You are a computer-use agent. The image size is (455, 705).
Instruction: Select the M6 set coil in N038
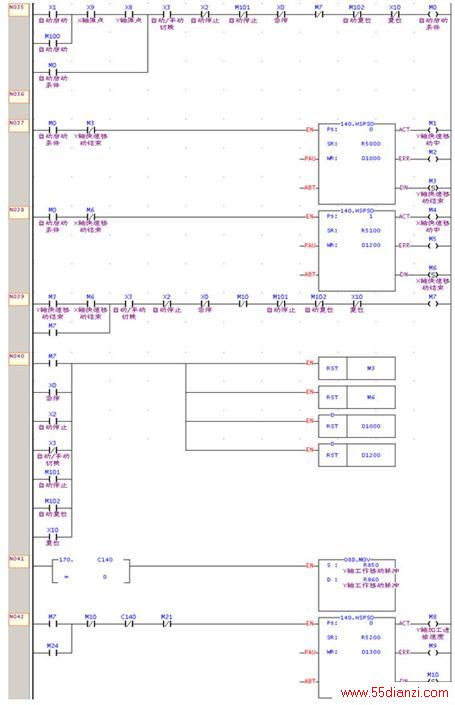pos(433,274)
